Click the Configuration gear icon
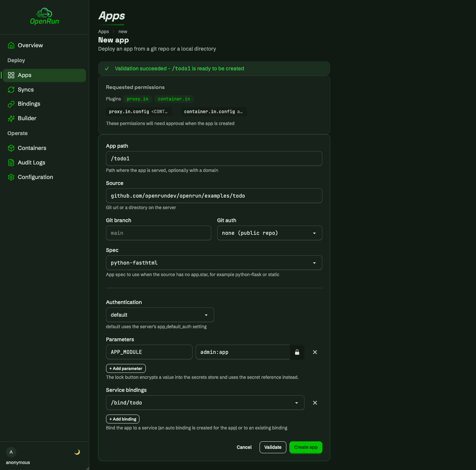 click(11, 177)
